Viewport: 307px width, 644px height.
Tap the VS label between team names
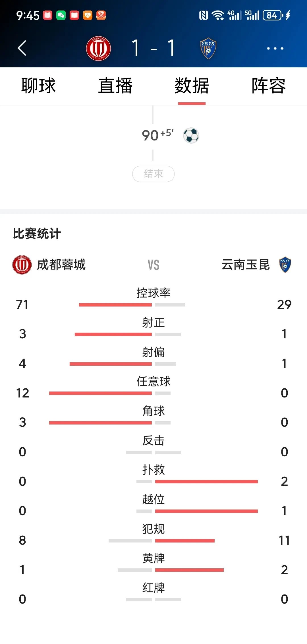point(153,265)
